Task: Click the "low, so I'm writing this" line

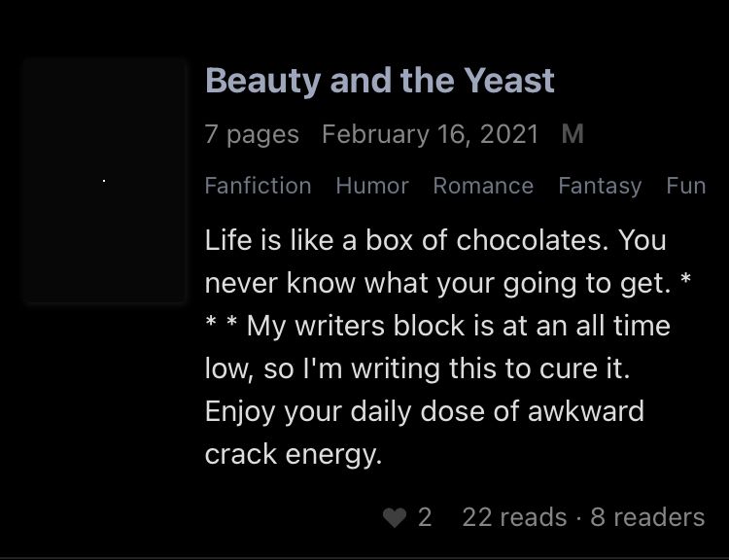Action: [x=417, y=368]
